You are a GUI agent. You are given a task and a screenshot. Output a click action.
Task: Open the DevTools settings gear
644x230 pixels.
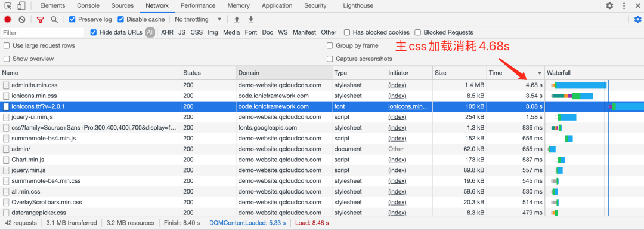(x=609, y=6)
